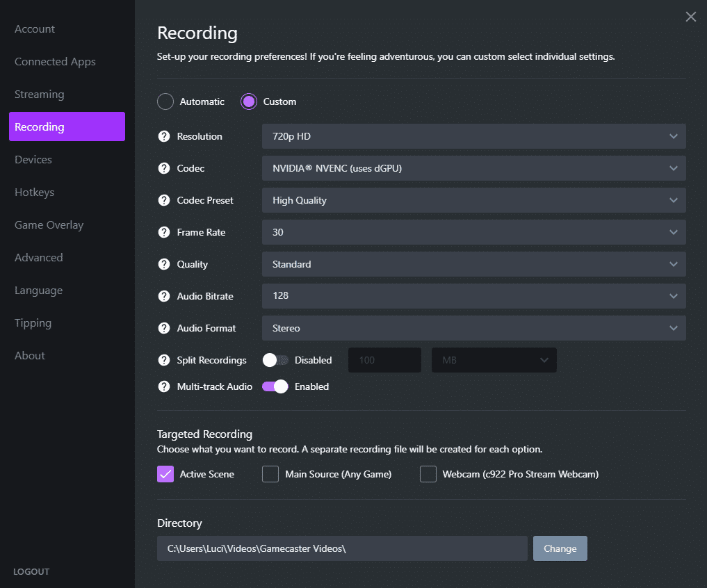
Task: Click the Multi-track Audio help icon
Action: pos(164,386)
